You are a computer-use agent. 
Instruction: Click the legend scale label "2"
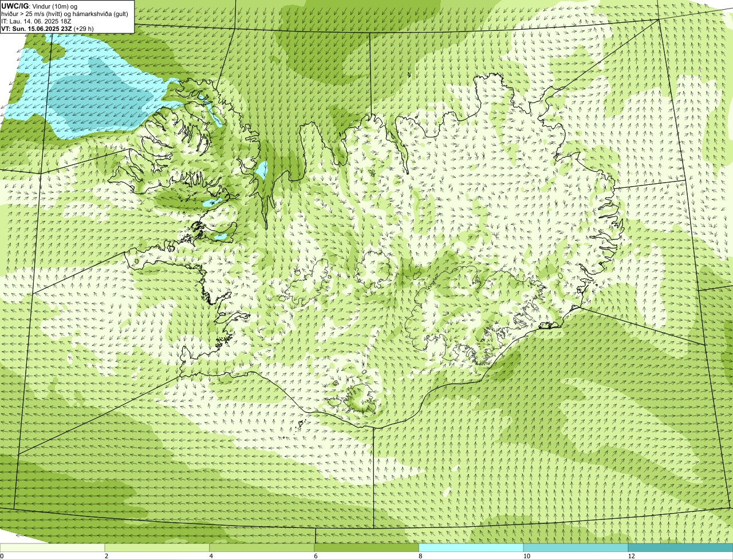click(x=107, y=556)
